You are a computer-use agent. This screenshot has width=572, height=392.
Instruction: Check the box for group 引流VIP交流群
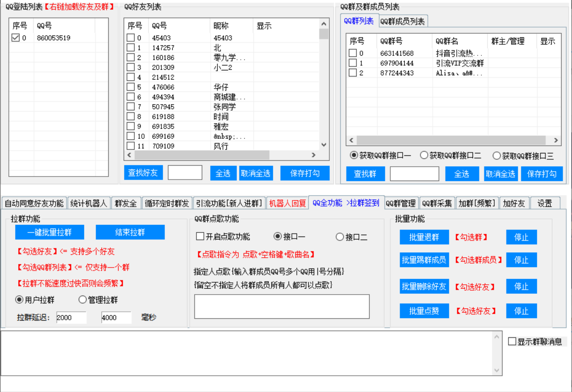click(352, 63)
